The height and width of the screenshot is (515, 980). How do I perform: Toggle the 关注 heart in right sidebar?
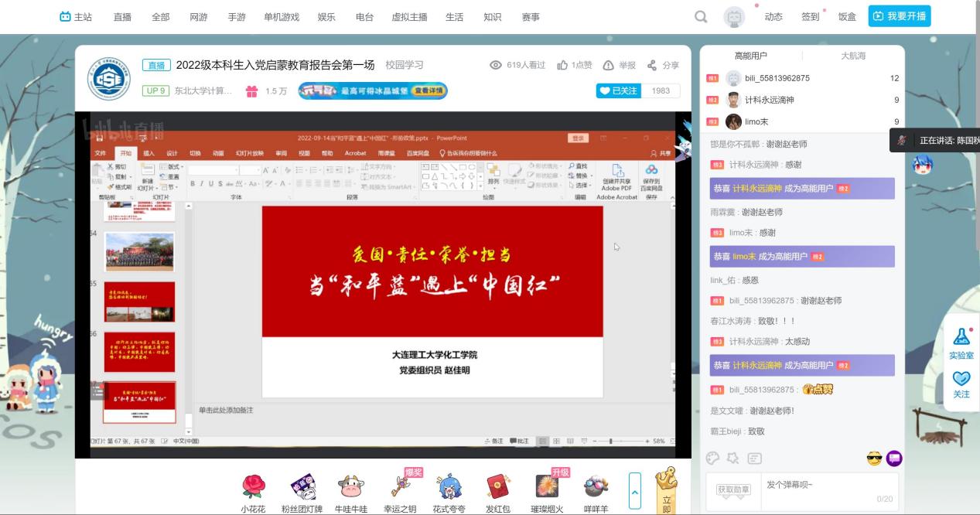961,379
